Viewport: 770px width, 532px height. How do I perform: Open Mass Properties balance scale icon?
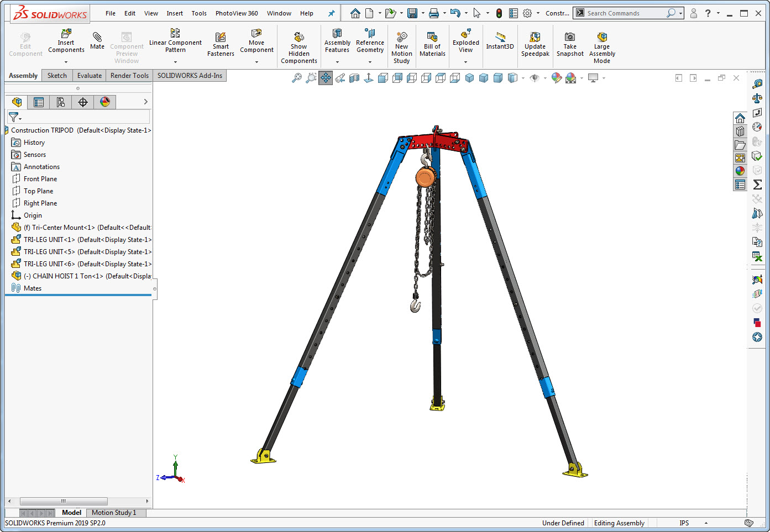click(x=757, y=98)
